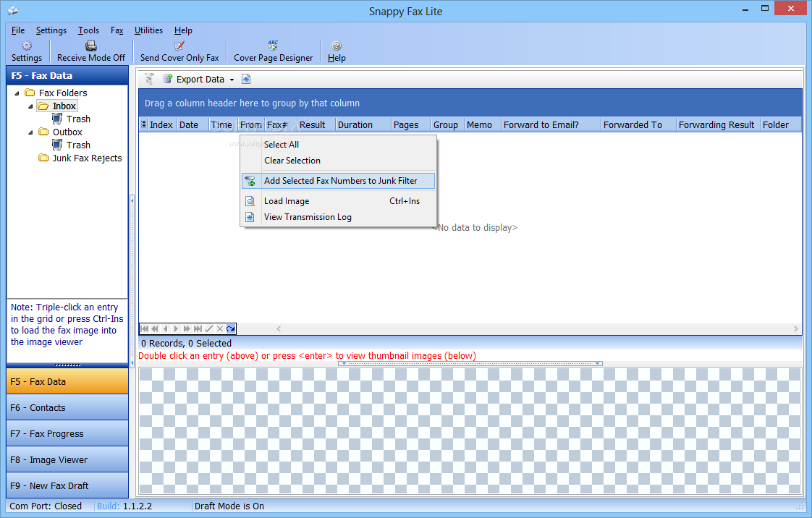Click the Fax Folders root folder icon

pyautogui.click(x=30, y=93)
